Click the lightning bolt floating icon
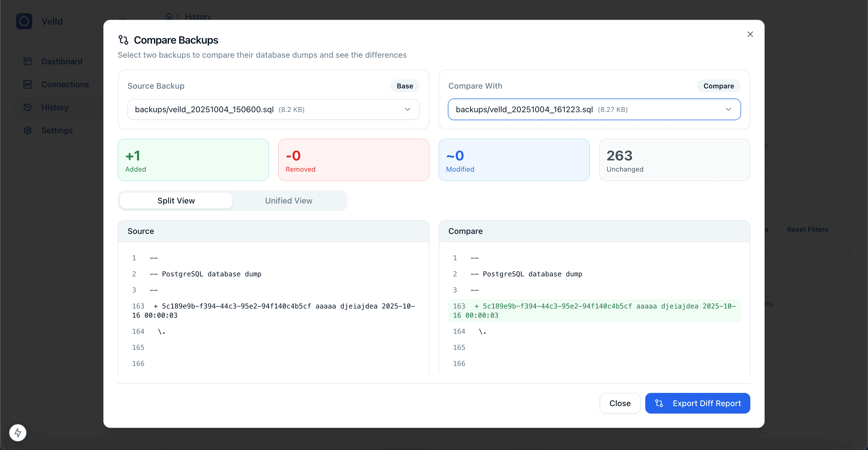This screenshot has width=868, height=450. tap(18, 432)
